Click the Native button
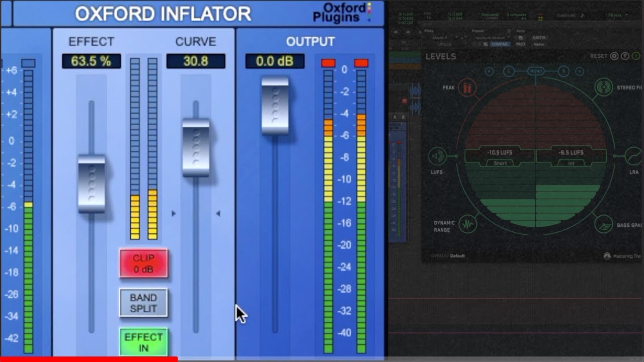 coord(538,44)
